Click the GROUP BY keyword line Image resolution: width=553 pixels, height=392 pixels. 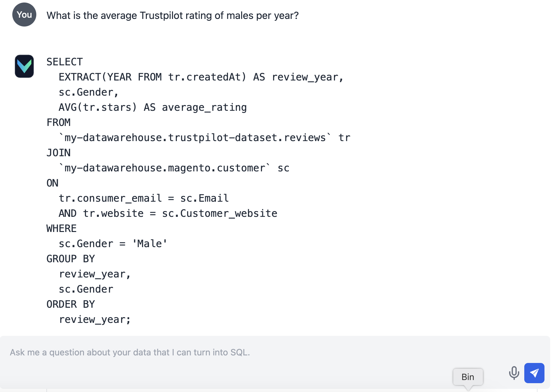[71, 259]
